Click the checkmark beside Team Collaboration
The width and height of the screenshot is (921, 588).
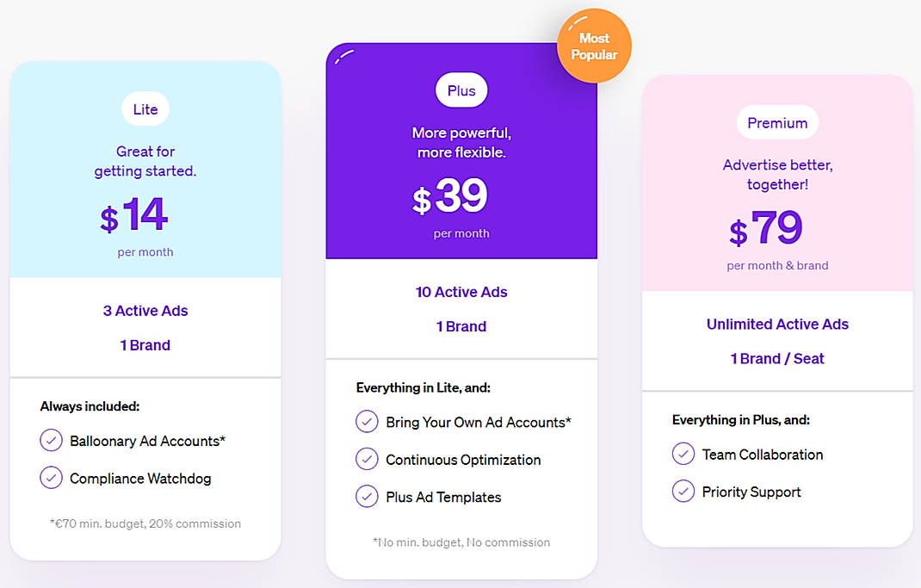pos(683,455)
